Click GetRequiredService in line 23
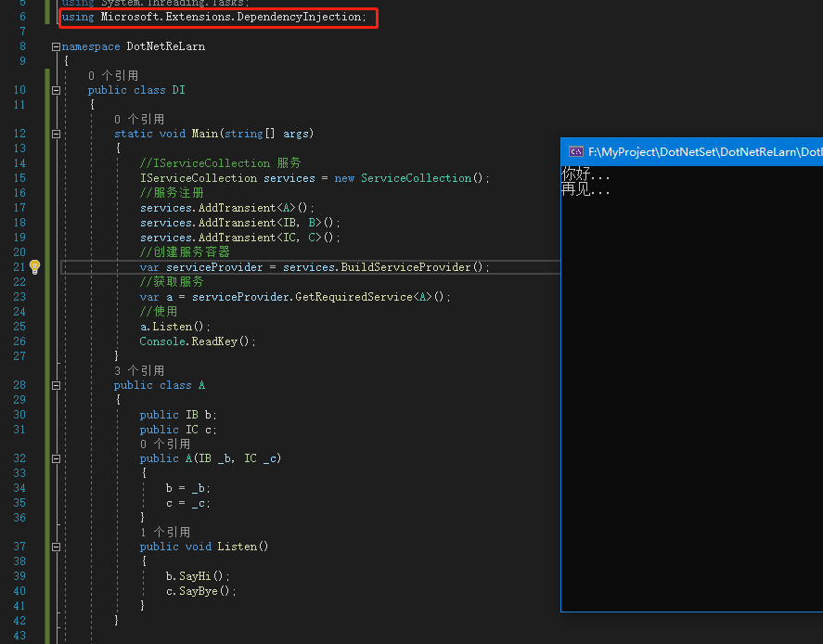This screenshot has height=644, width=823. click(363, 297)
